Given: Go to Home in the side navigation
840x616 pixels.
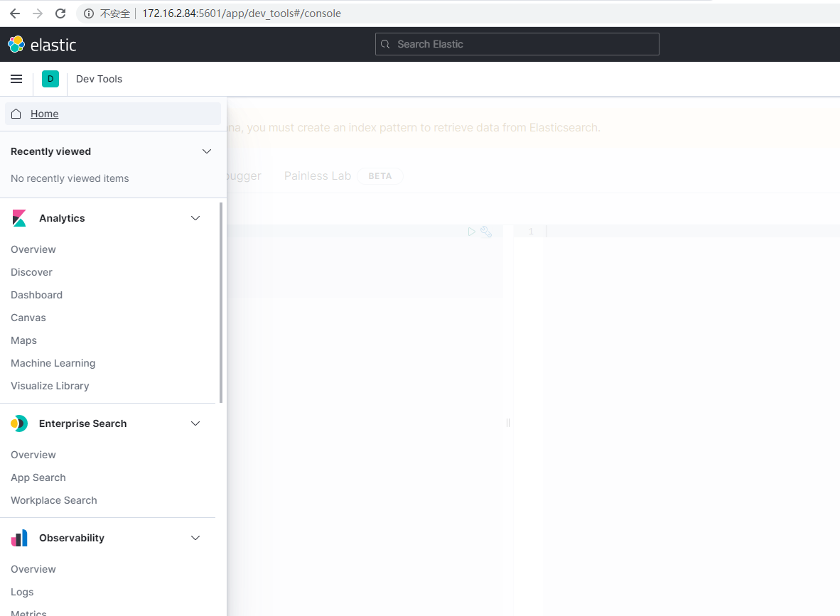Looking at the screenshot, I should (x=113, y=114).
